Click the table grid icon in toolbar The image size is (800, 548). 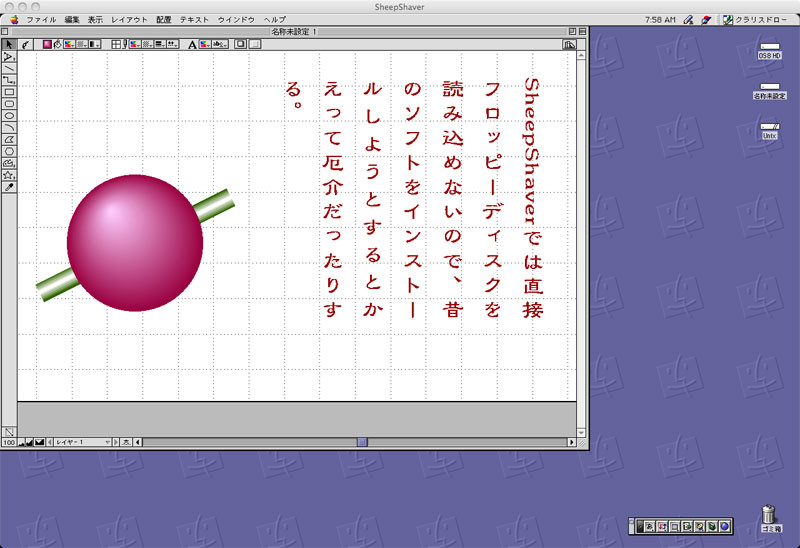(116, 44)
